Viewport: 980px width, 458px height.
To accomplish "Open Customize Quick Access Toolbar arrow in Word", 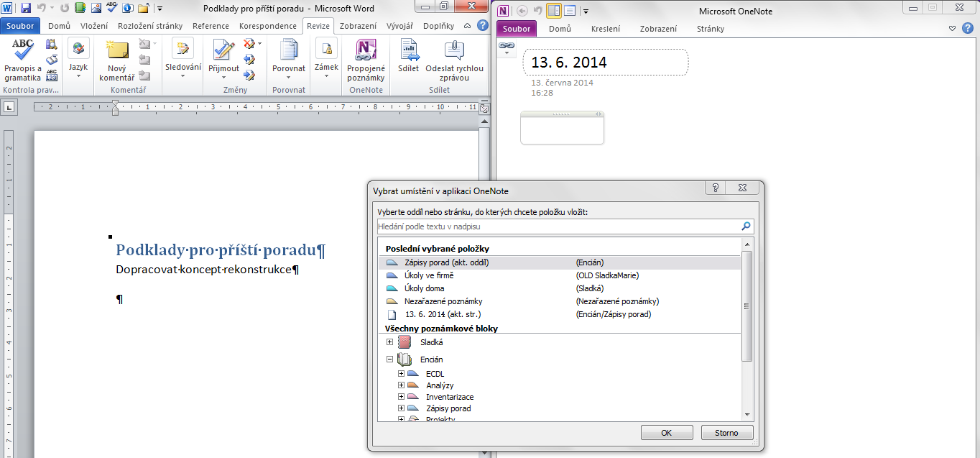I will pos(159,9).
